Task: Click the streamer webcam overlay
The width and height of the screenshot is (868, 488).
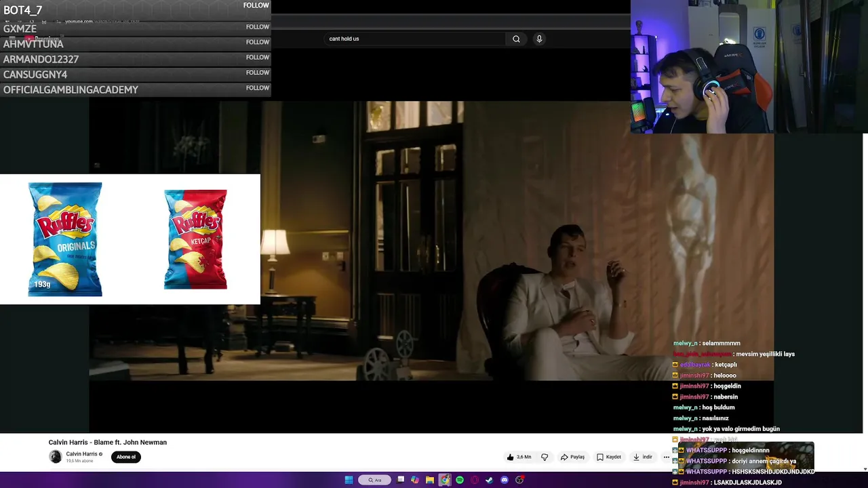Action: [749, 66]
